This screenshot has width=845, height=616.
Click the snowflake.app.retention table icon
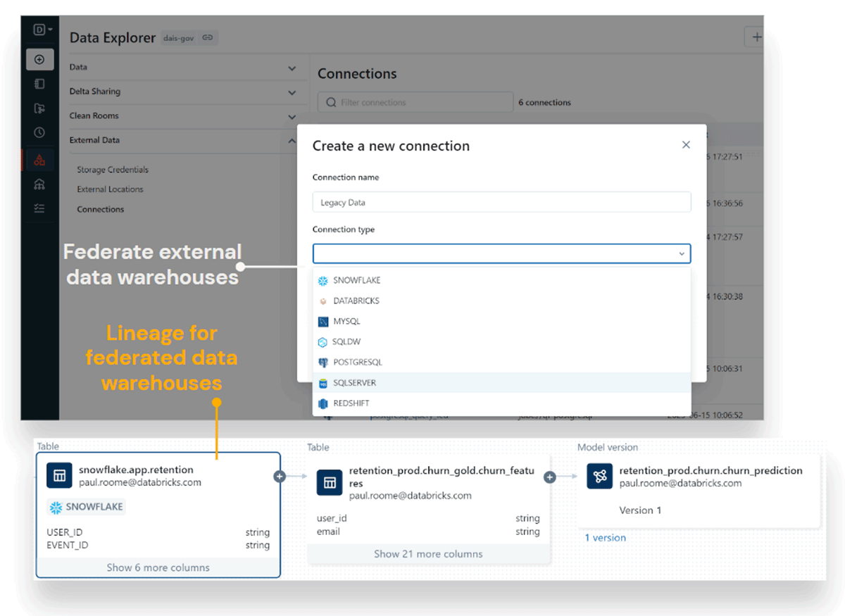[x=59, y=476]
